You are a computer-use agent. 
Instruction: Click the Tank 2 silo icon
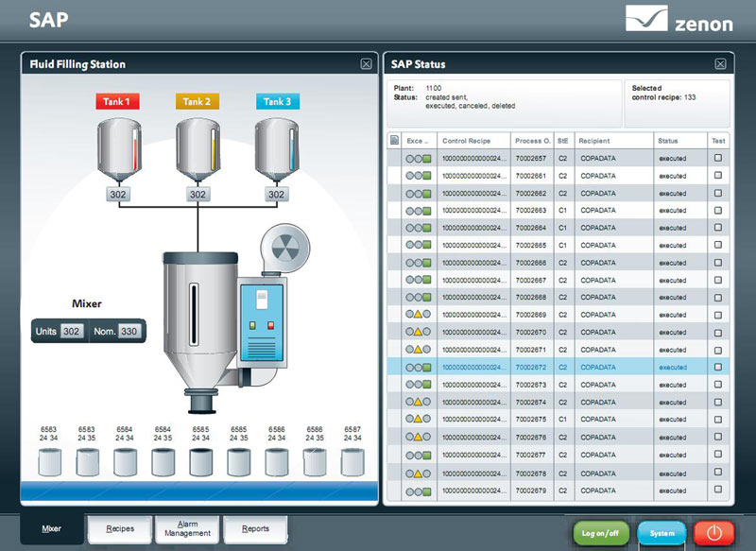click(197, 152)
